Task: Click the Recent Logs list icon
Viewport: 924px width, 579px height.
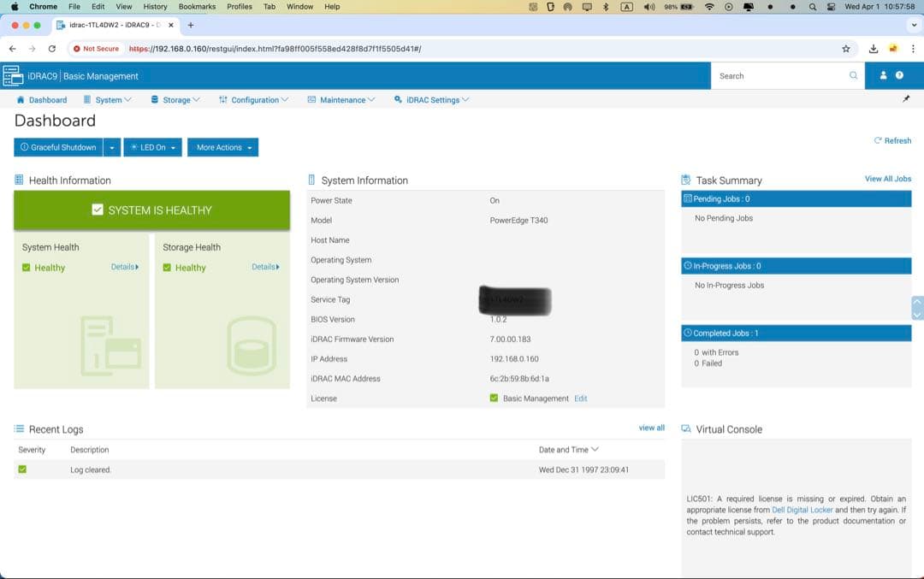Action: coord(19,428)
